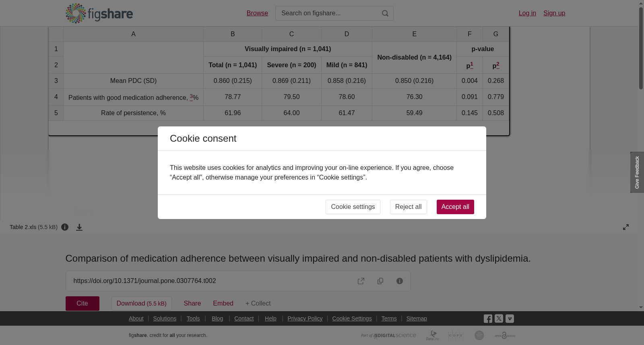Accept all cookies
This screenshot has width=644, height=345.
(x=455, y=207)
